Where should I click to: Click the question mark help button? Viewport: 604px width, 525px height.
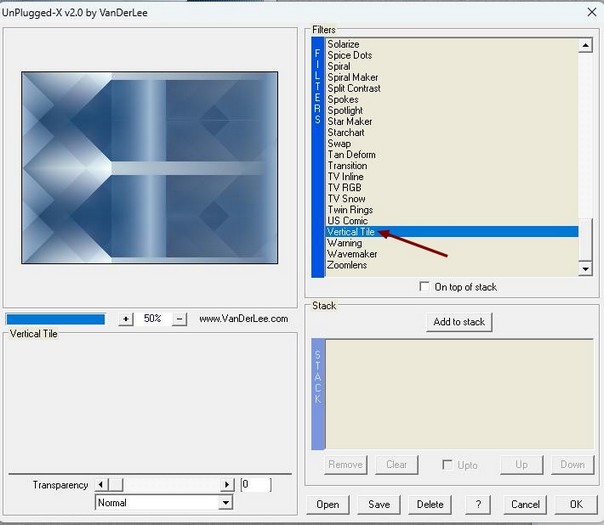point(479,504)
